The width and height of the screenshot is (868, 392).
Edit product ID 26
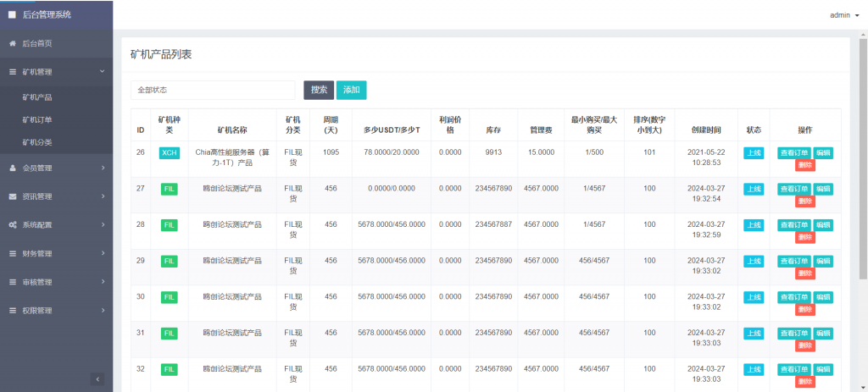(x=823, y=153)
